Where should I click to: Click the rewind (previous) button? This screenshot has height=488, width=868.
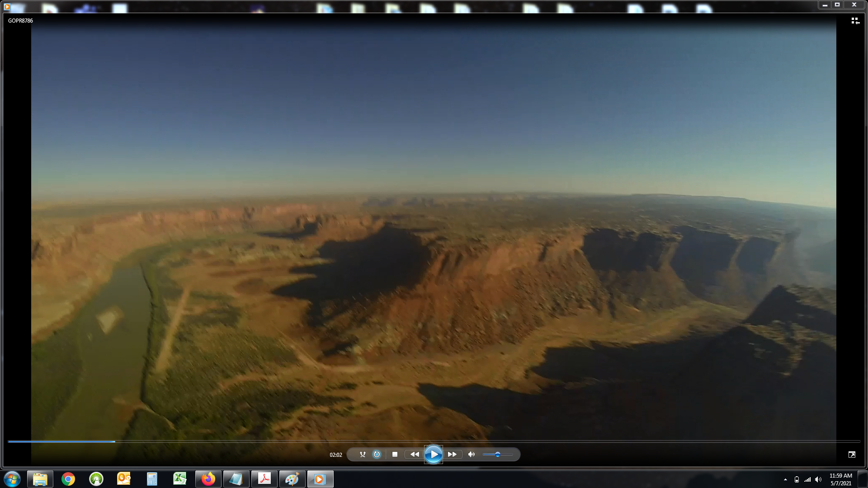pyautogui.click(x=414, y=455)
